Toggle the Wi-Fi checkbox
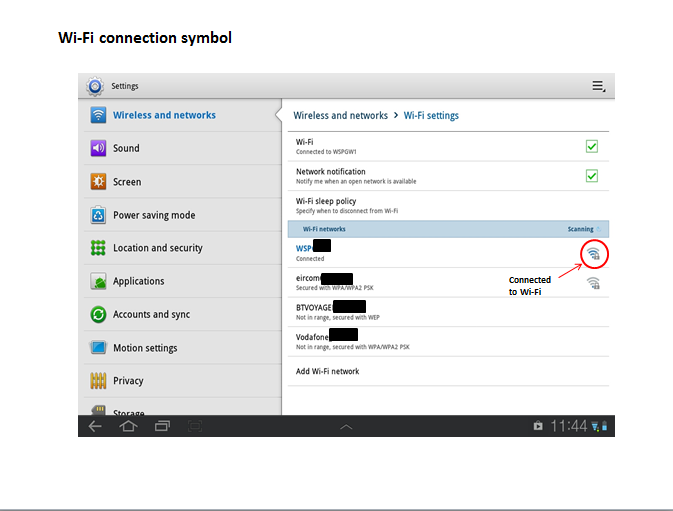Viewport: 673px width, 511px height. 592,147
